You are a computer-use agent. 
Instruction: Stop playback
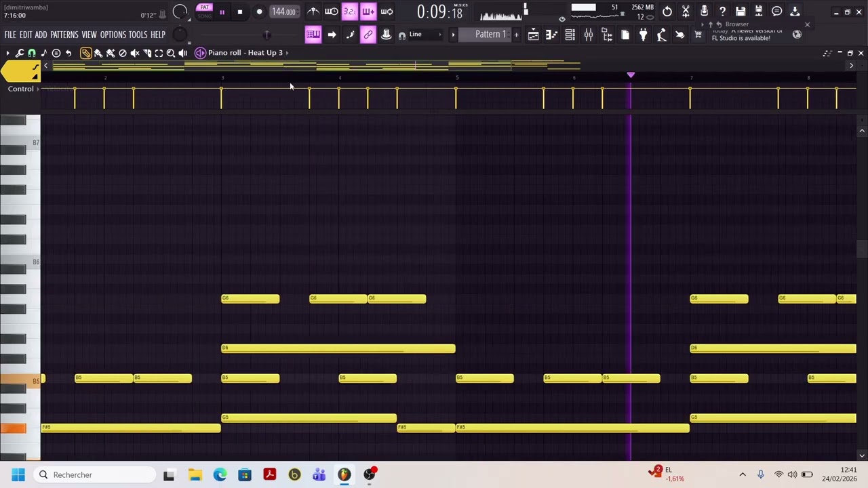point(239,12)
